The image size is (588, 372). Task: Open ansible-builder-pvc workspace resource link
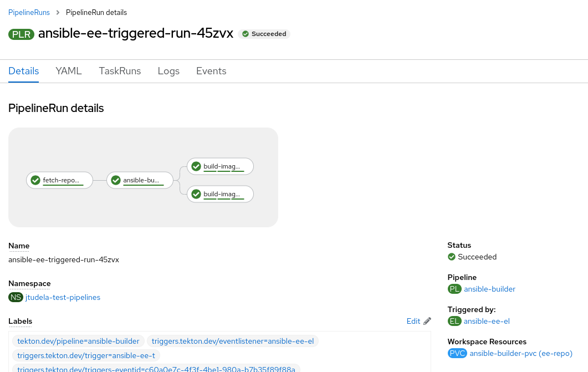pos(521,353)
